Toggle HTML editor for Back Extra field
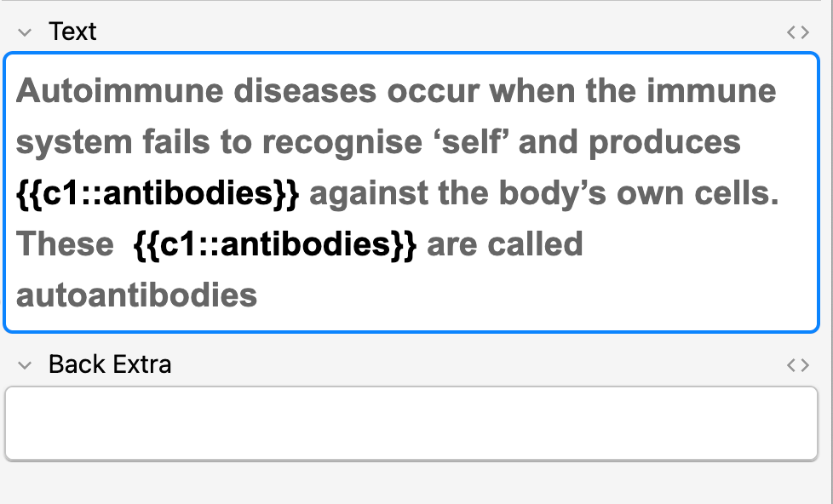833x504 pixels. point(797,365)
